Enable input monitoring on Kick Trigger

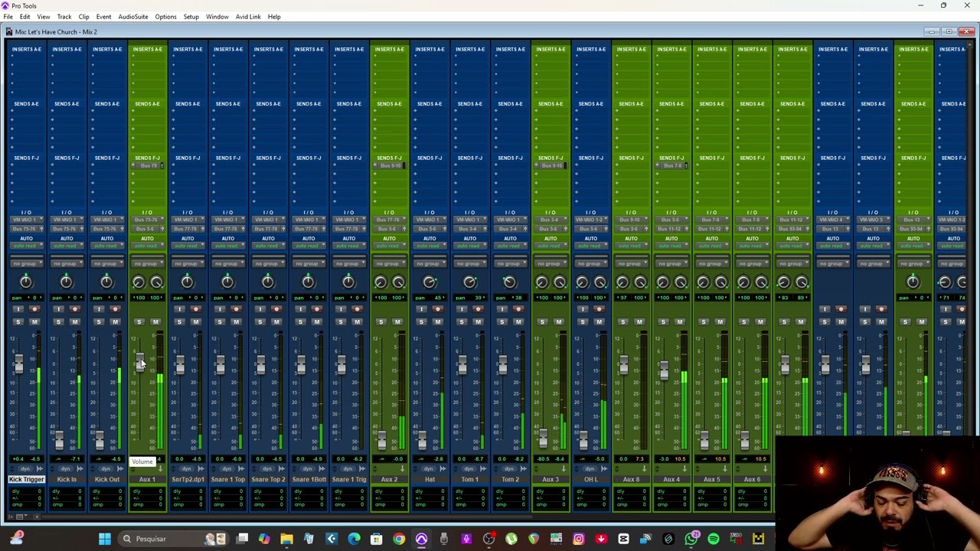pyautogui.click(x=18, y=309)
